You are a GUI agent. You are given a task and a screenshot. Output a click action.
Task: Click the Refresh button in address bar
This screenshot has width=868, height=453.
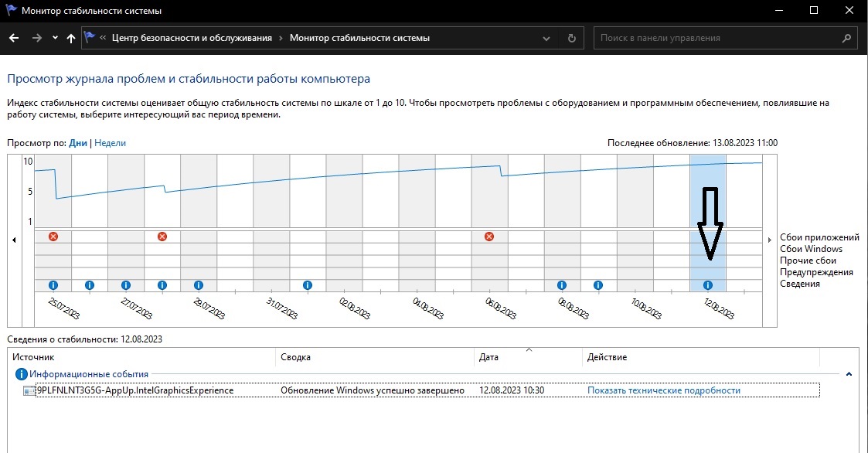[571, 38]
